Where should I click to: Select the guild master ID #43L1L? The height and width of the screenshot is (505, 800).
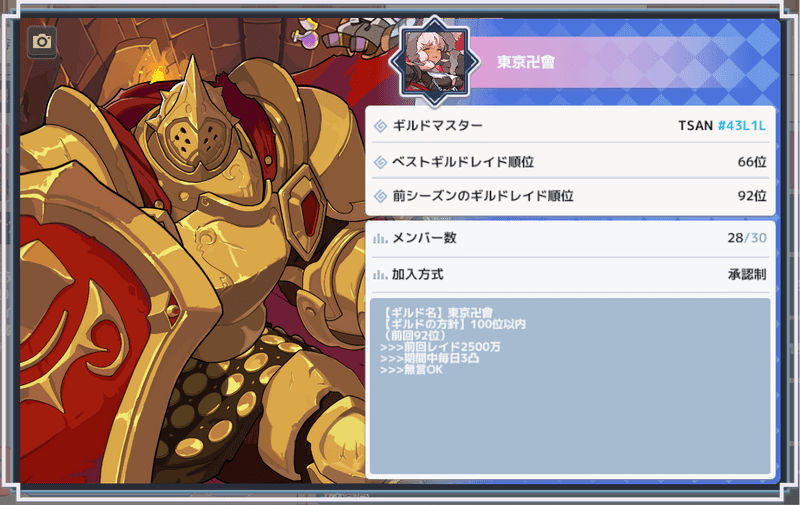[x=742, y=125]
